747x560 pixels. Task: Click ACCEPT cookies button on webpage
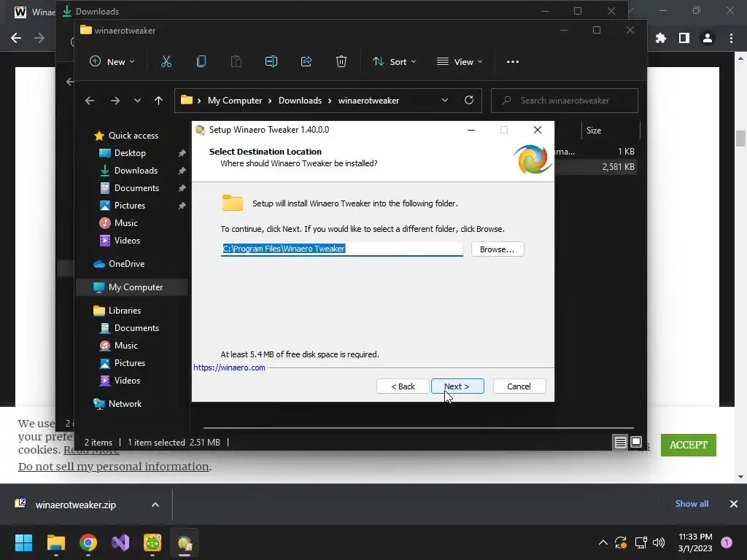point(689,445)
